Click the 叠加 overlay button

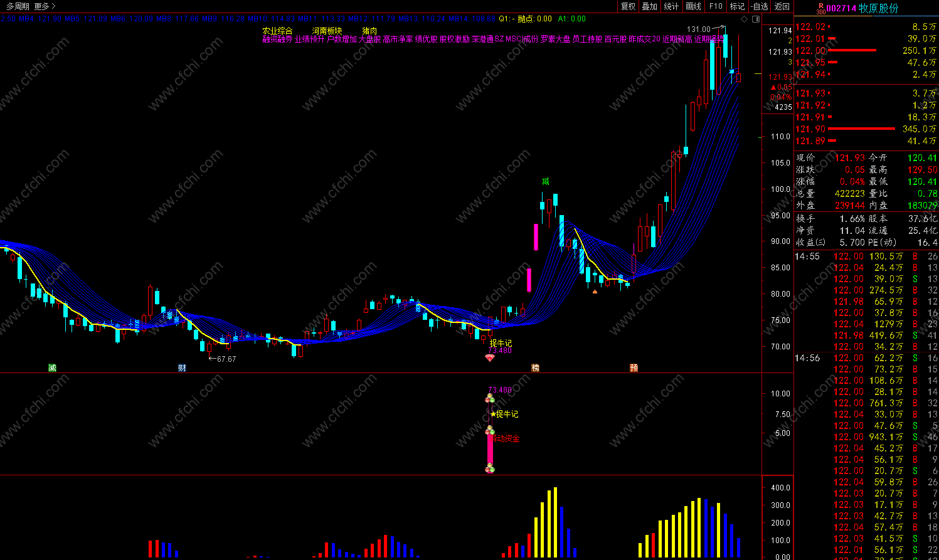[650, 6]
